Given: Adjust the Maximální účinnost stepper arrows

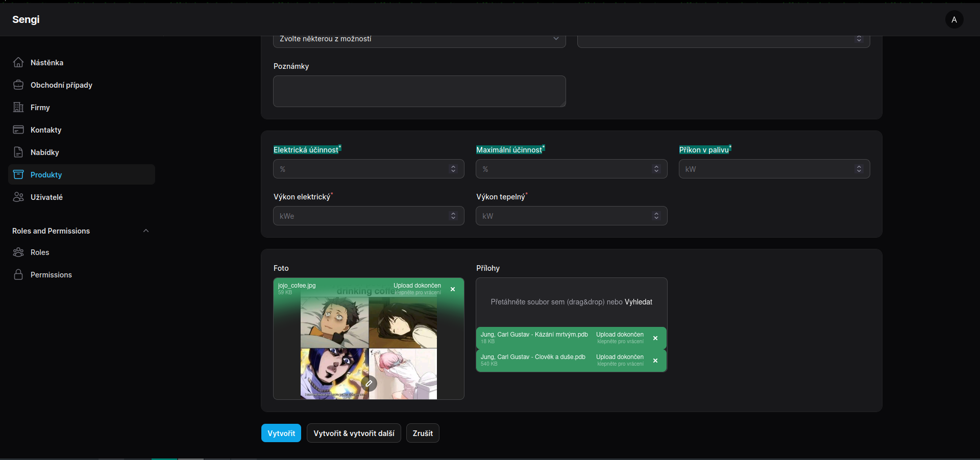Looking at the screenshot, I should [x=656, y=169].
